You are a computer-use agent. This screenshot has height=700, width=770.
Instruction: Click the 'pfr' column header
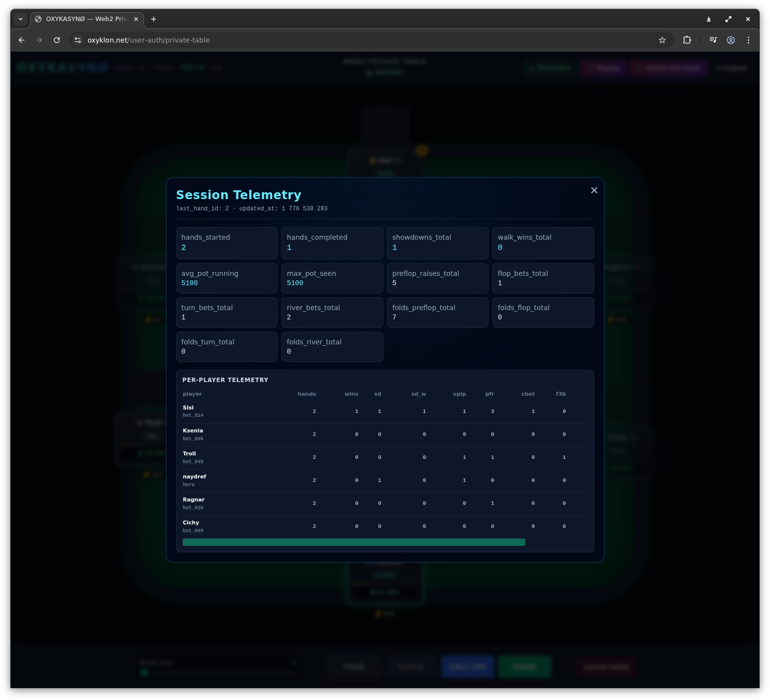pyautogui.click(x=490, y=394)
